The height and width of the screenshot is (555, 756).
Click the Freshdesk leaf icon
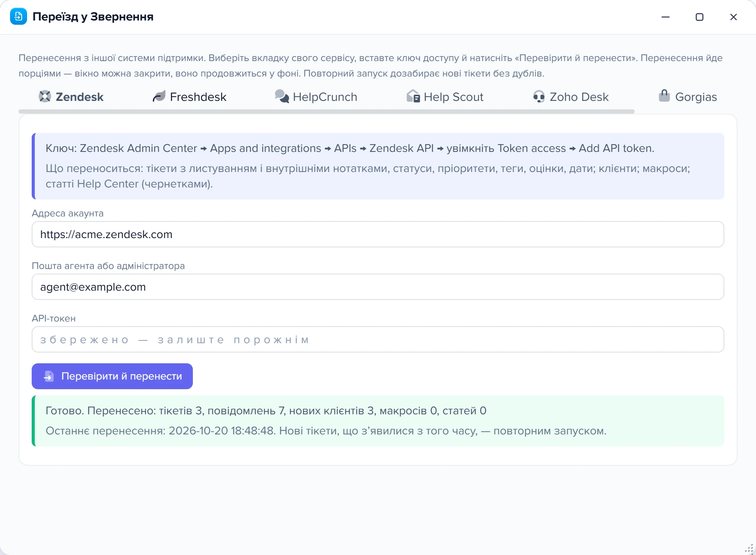point(159,97)
